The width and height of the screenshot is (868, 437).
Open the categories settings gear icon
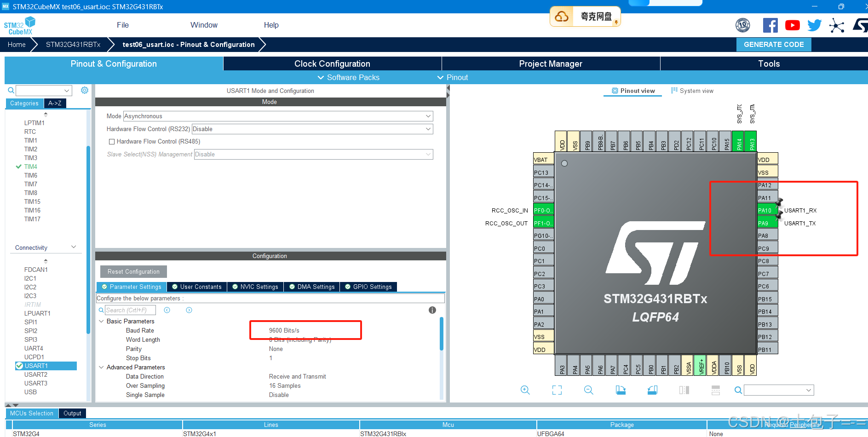pyautogui.click(x=85, y=90)
